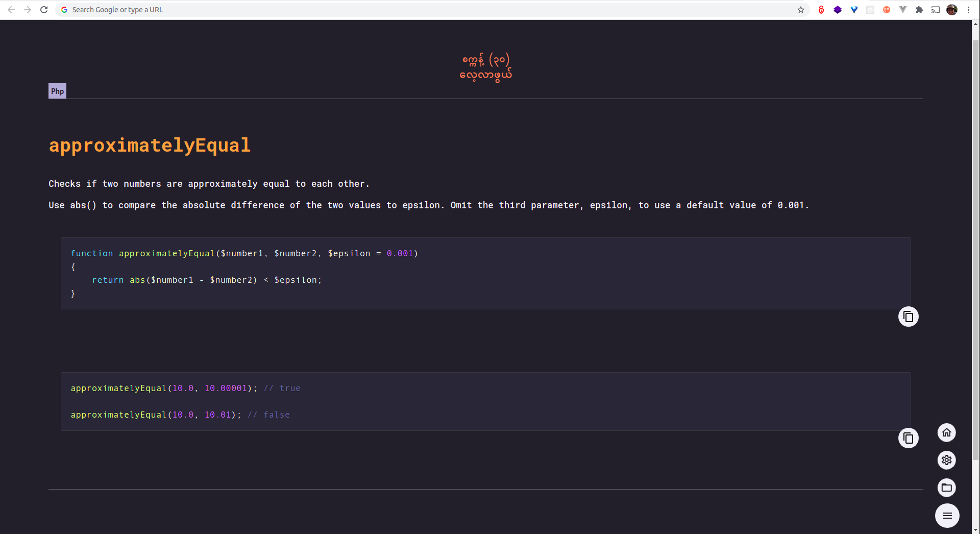Image resolution: width=980 pixels, height=534 pixels.
Task: Open the orange round extension icon
Action: click(x=887, y=10)
